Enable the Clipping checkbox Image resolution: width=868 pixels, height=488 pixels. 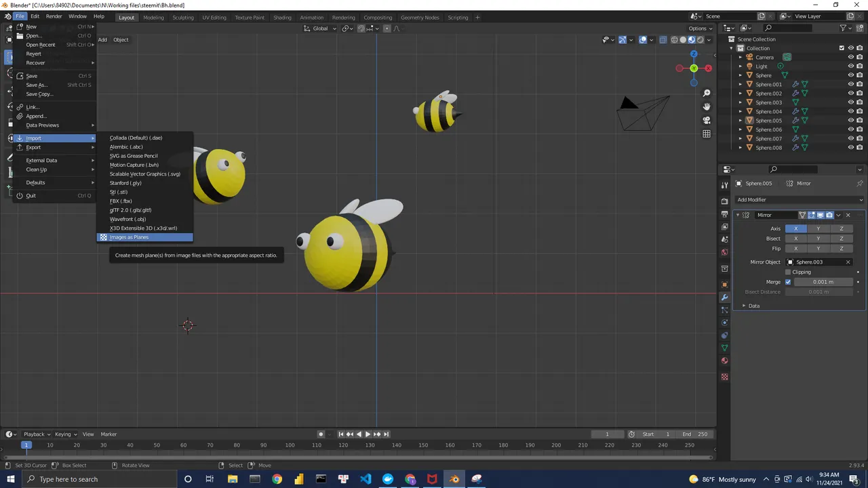click(788, 272)
